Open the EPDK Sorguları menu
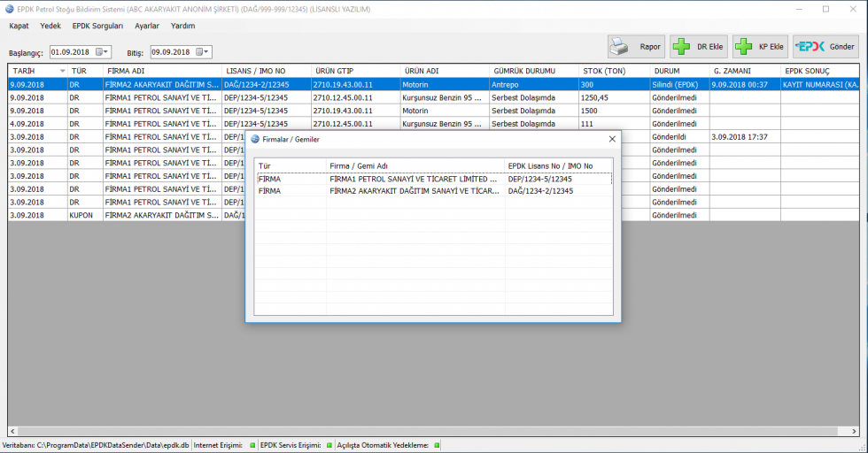The width and height of the screenshot is (868, 453). click(97, 26)
